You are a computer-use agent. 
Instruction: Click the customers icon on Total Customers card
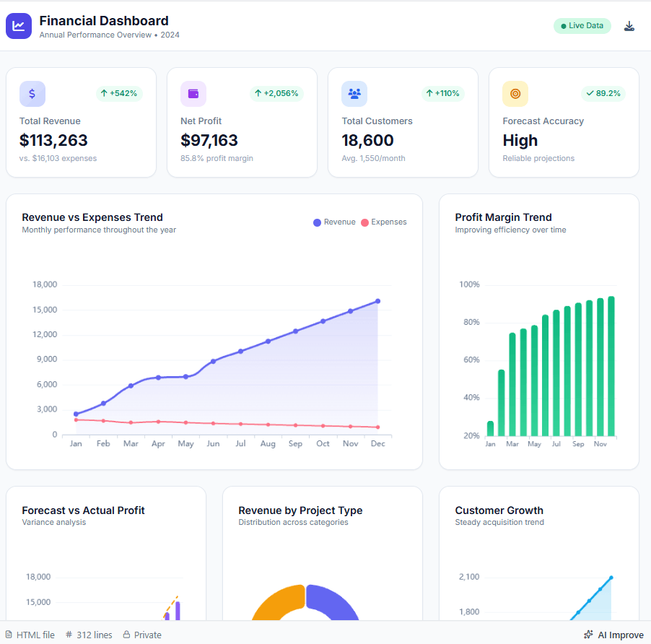(354, 93)
